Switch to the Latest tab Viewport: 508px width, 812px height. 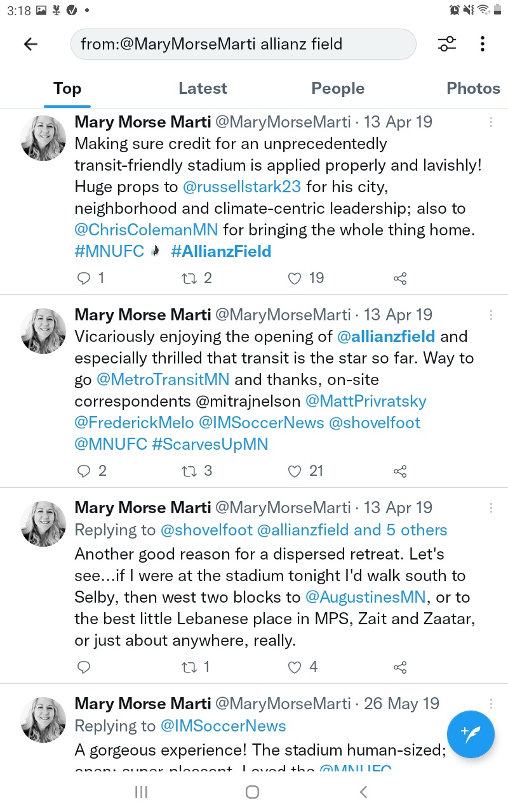pos(203,88)
